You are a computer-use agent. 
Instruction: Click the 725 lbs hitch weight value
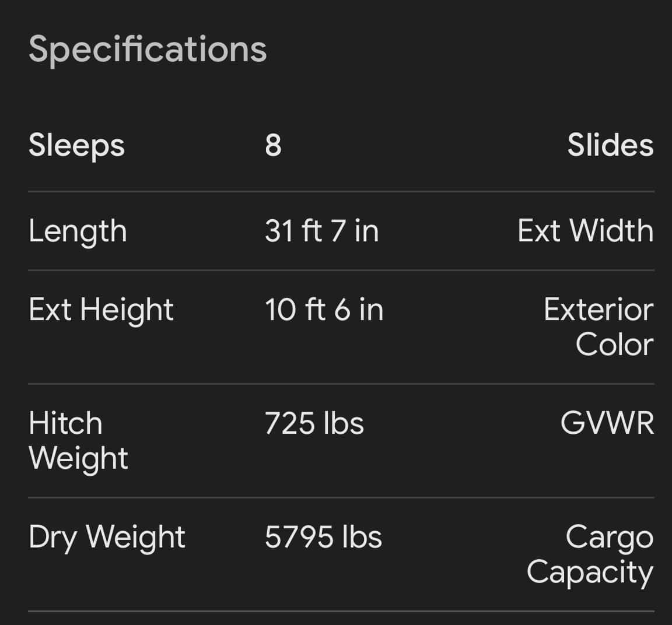[314, 423]
